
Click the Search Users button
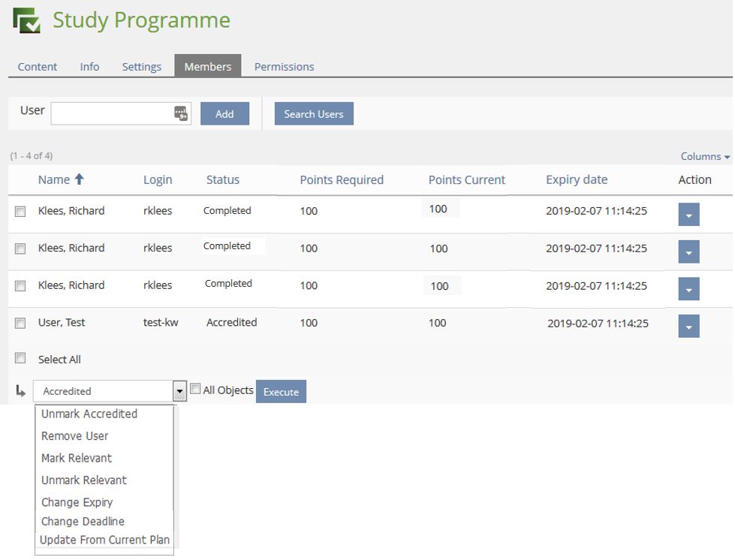coord(313,114)
